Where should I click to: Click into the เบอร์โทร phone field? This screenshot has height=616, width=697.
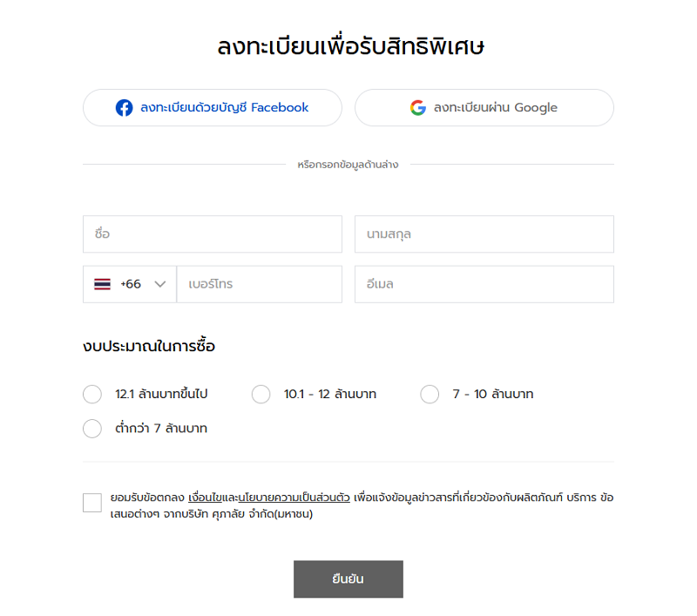(x=259, y=284)
